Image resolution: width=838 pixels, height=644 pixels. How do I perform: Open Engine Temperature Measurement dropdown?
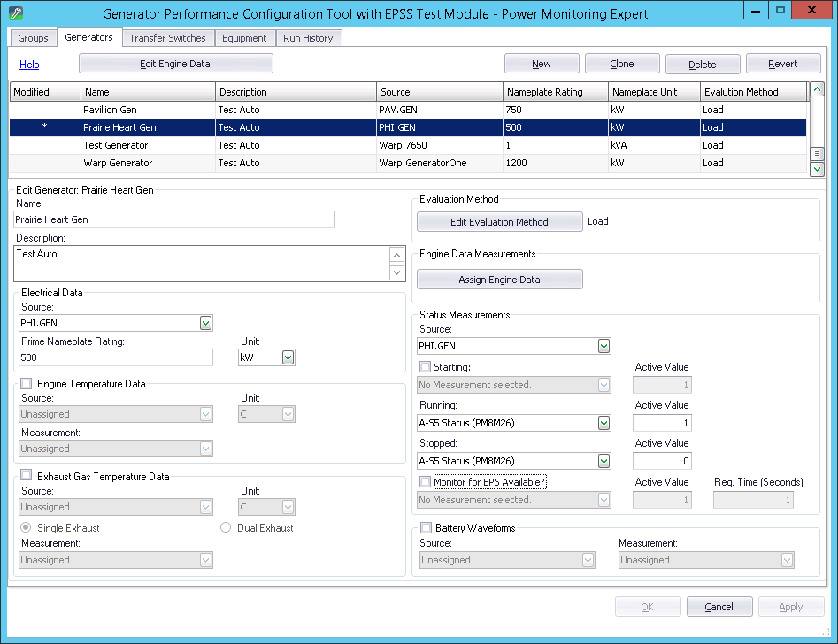[x=206, y=448]
